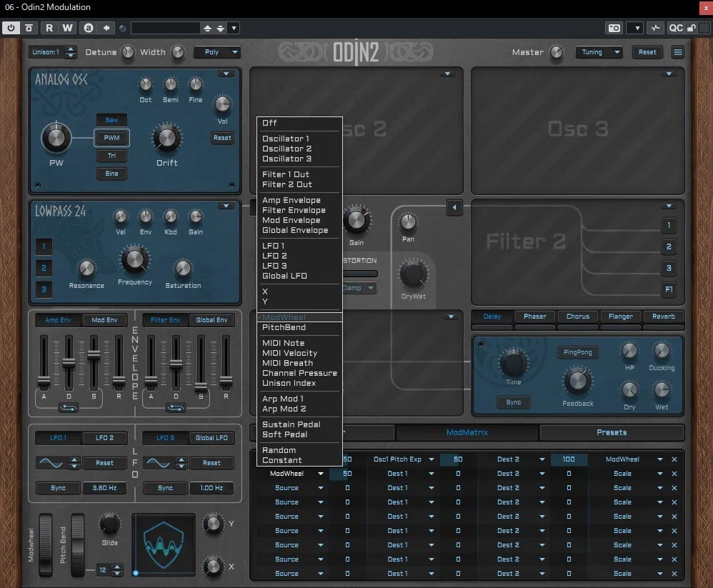The image size is (713, 588).
Task: Open the Lowpass 24 filter type dropdown
Action: tap(226, 206)
